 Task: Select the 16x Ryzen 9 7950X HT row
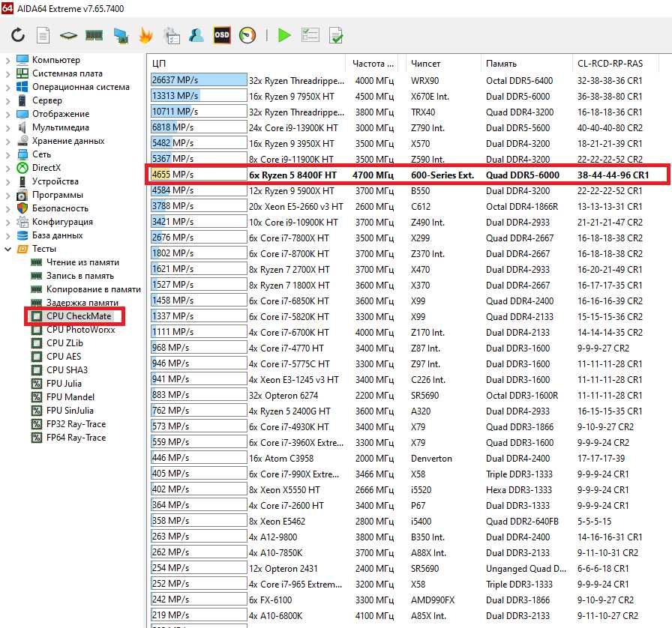pos(292,97)
